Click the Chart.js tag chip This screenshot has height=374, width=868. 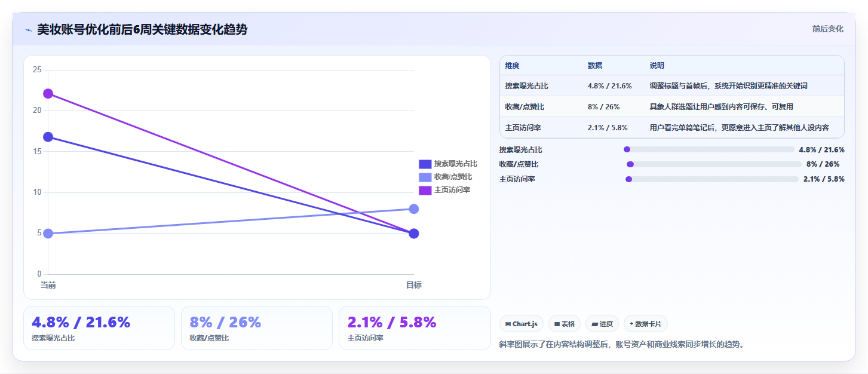[522, 324]
